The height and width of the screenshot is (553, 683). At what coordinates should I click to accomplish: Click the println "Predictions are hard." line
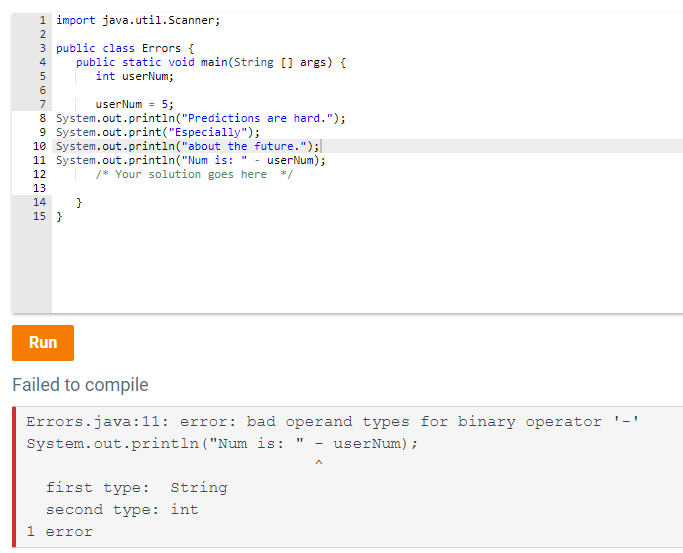(201, 118)
